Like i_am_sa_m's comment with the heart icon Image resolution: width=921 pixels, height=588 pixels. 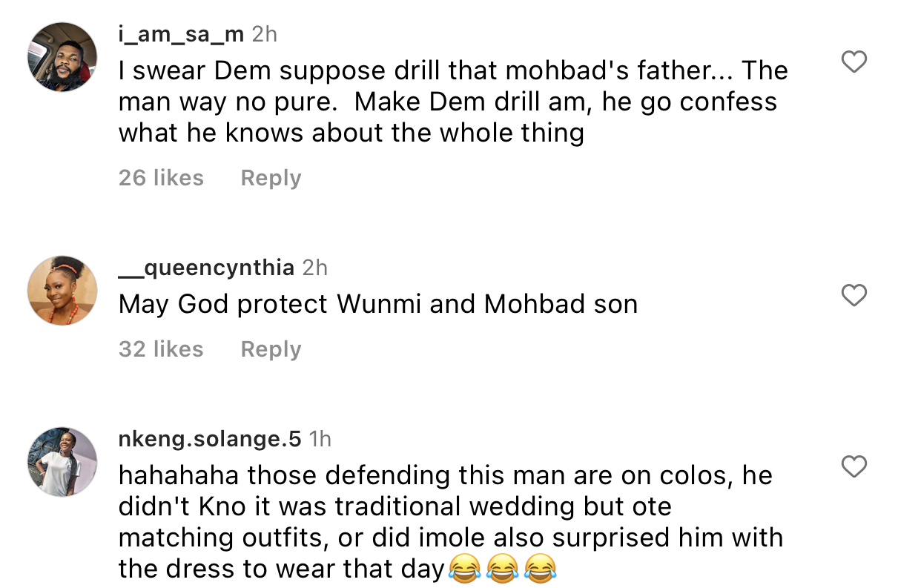click(854, 62)
